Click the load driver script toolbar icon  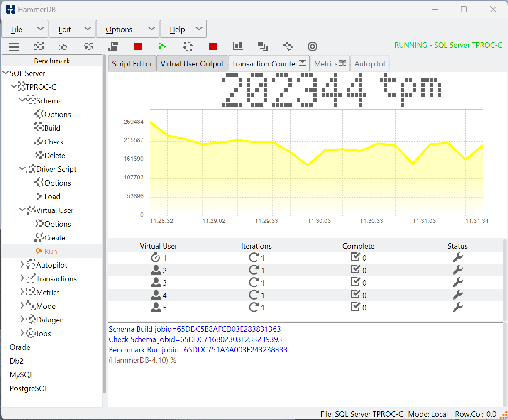(x=113, y=46)
